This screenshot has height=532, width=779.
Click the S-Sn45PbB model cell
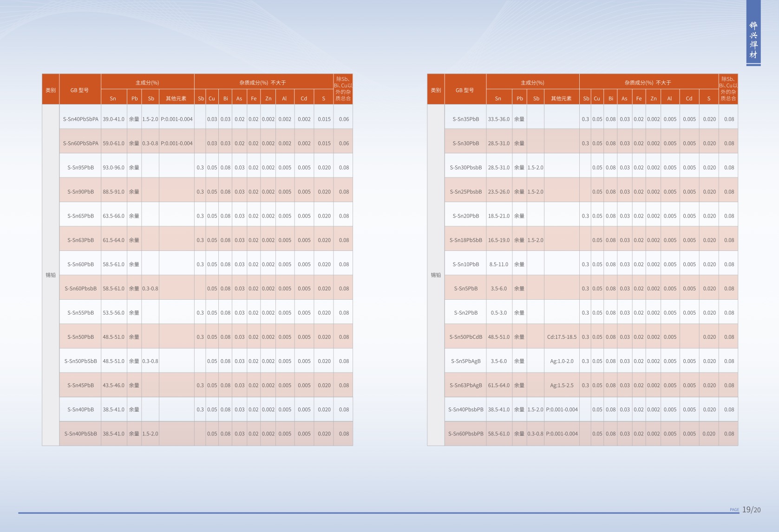[80, 385]
